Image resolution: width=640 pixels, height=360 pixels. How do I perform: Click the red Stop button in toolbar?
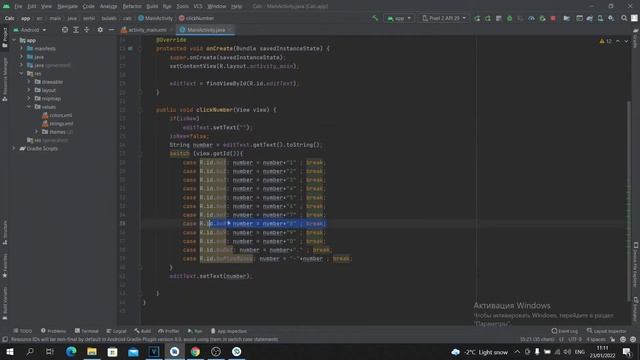(553, 18)
